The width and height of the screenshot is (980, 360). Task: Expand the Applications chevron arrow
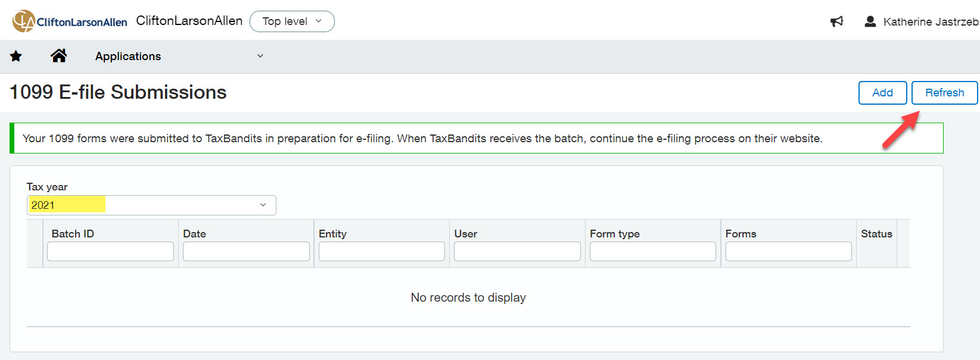pos(260,56)
